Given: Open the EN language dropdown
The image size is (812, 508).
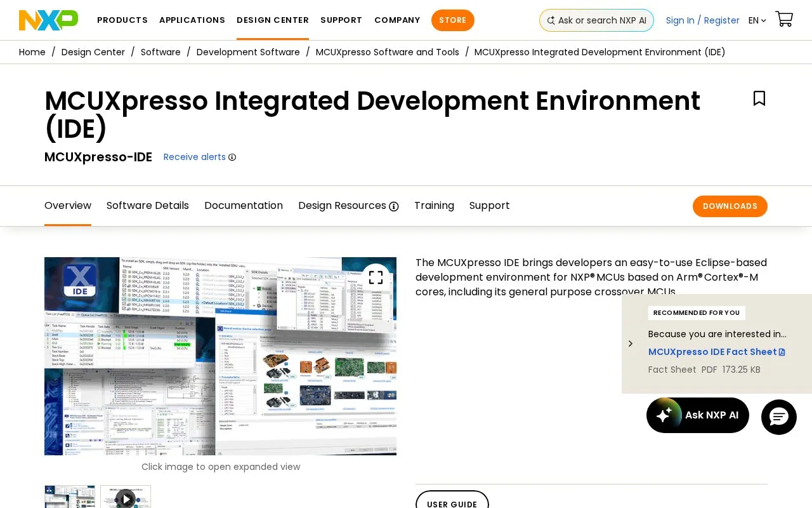Looking at the screenshot, I should pos(757,20).
